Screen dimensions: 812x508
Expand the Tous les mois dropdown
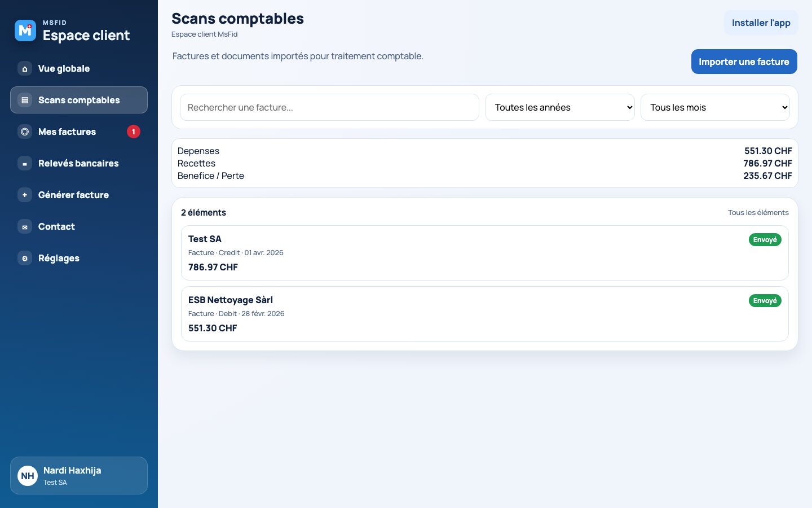click(x=715, y=107)
